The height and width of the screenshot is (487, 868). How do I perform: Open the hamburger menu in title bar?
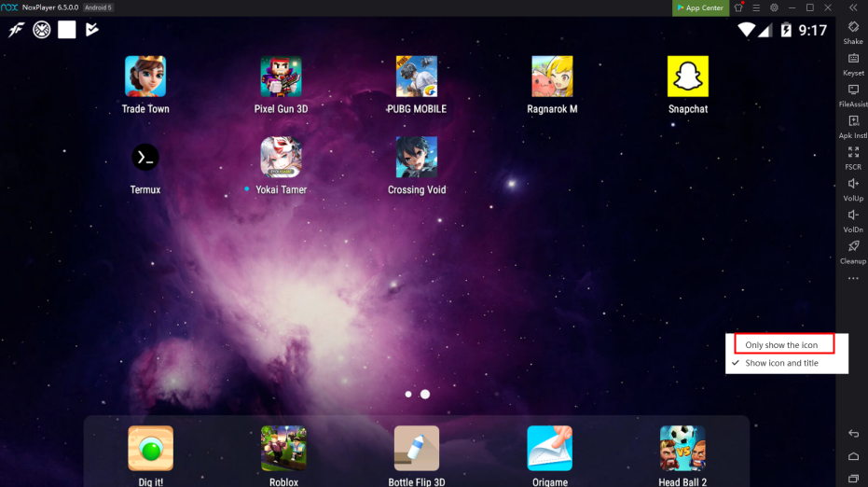[756, 7]
